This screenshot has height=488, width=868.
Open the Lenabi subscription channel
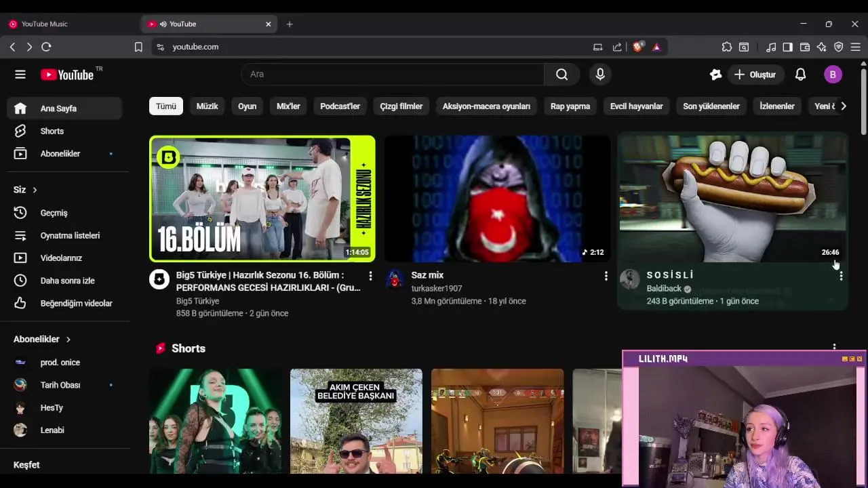(64, 430)
